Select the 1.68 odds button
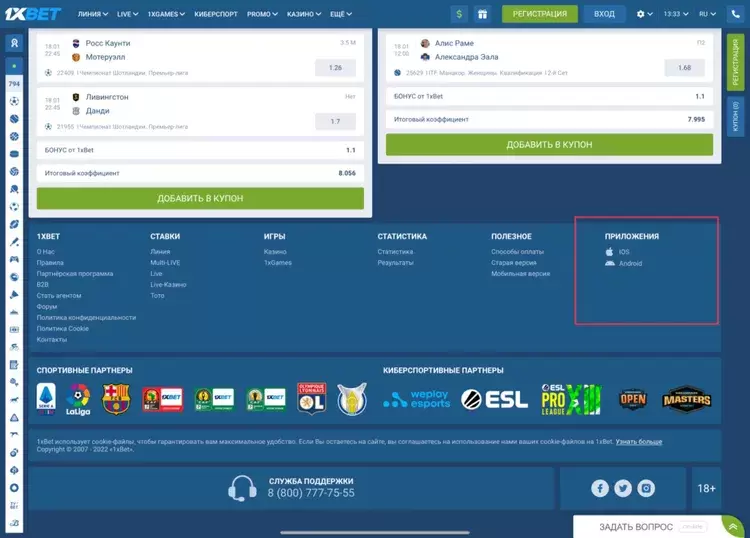 [684, 67]
